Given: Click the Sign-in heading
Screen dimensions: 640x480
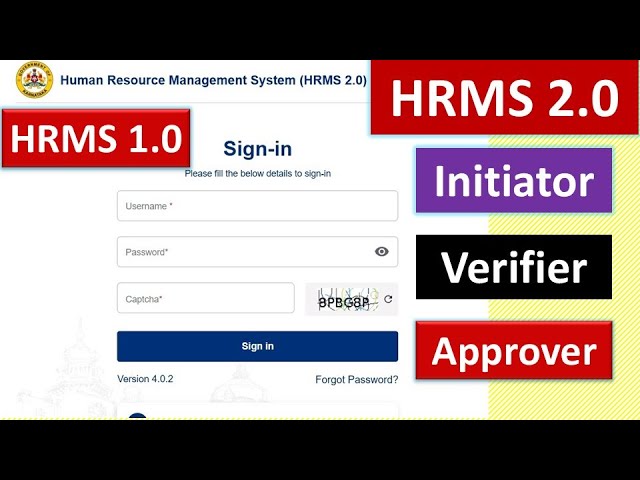Looking at the screenshot, I should click(x=258, y=149).
